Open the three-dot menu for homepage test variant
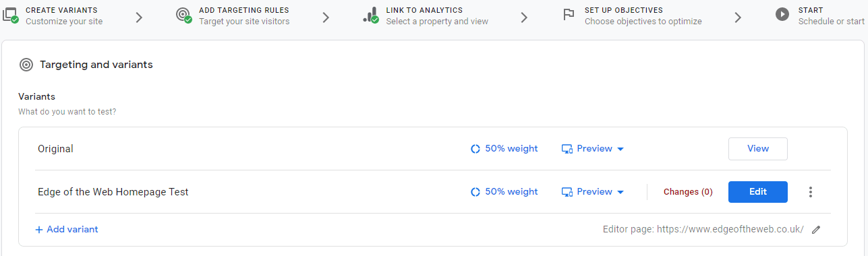This screenshot has width=868, height=256. [x=811, y=192]
